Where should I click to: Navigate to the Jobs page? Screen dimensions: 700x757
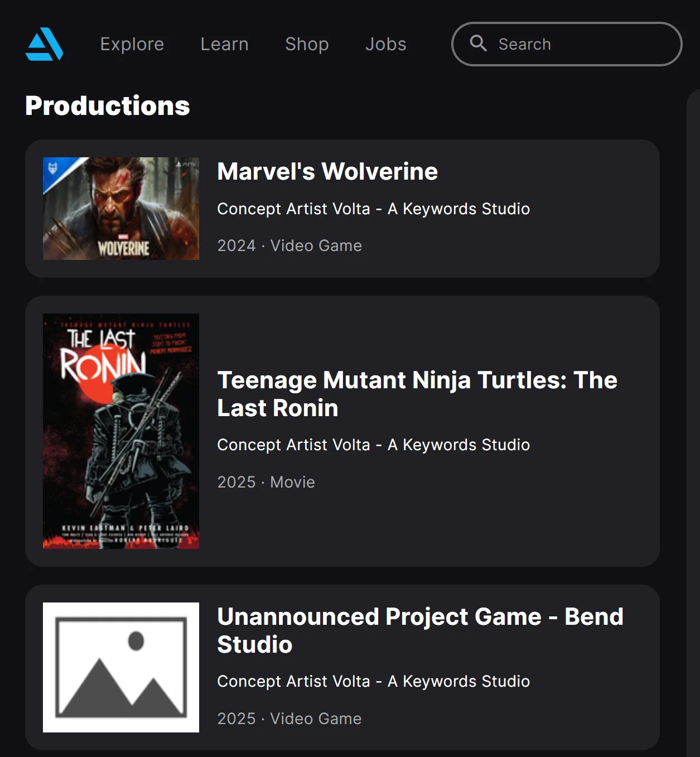(x=385, y=44)
